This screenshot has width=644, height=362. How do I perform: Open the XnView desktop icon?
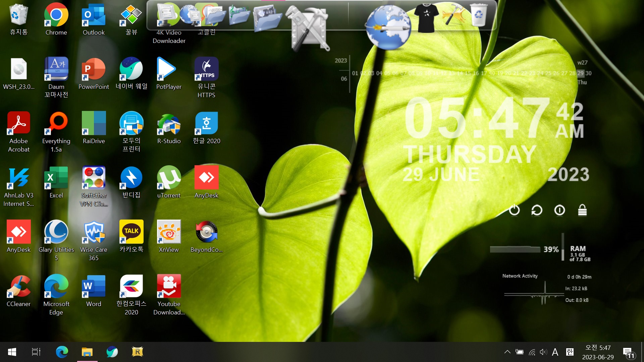(169, 237)
